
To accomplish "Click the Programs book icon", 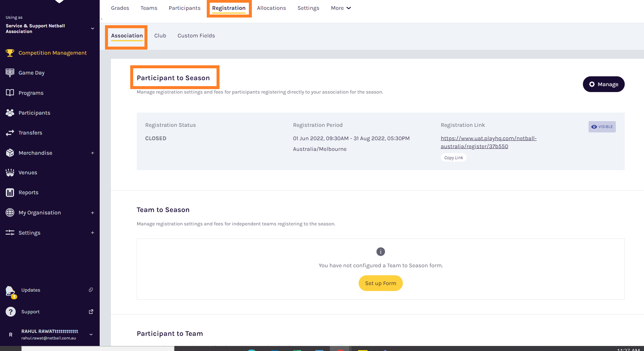I will pos(10,93).
